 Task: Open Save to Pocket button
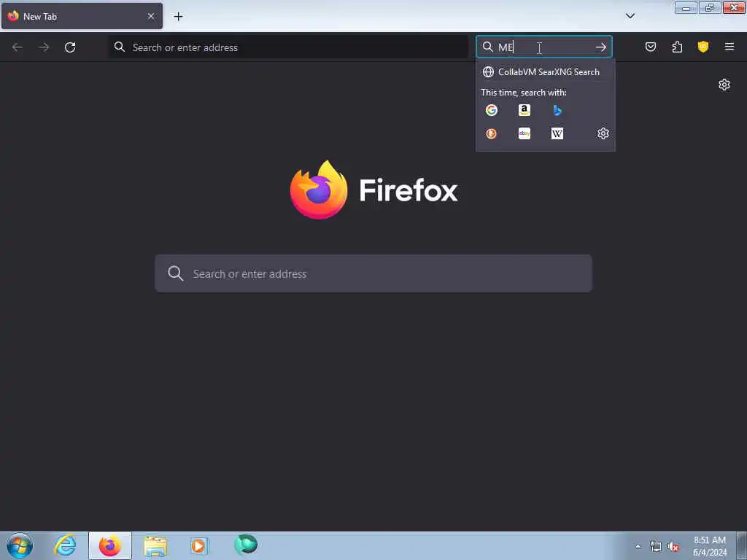650,47
